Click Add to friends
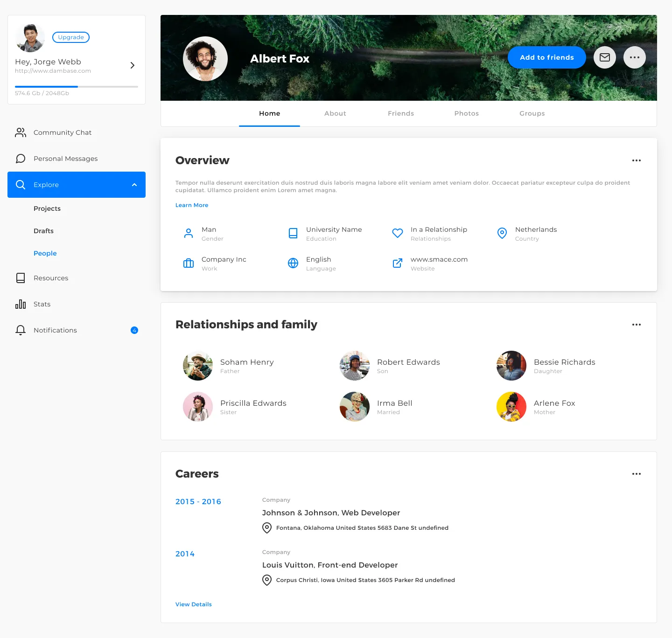This screenshot has height=638, width=672. (546, 57)
